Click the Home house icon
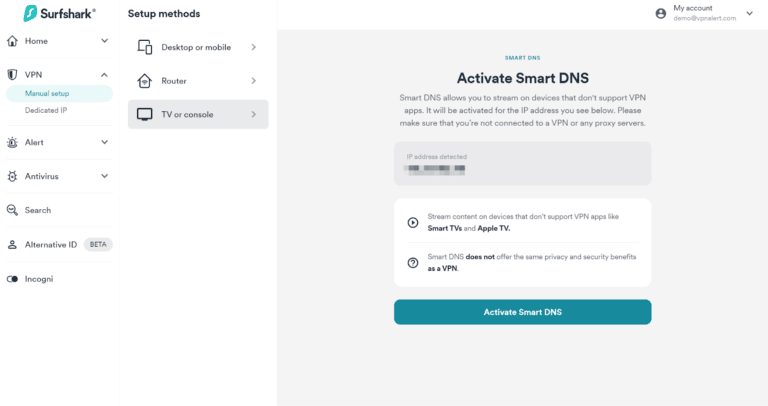 12,41
